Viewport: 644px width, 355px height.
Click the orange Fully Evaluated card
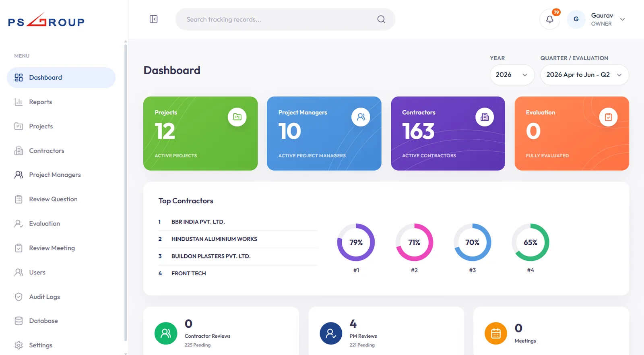pos(572,133)
